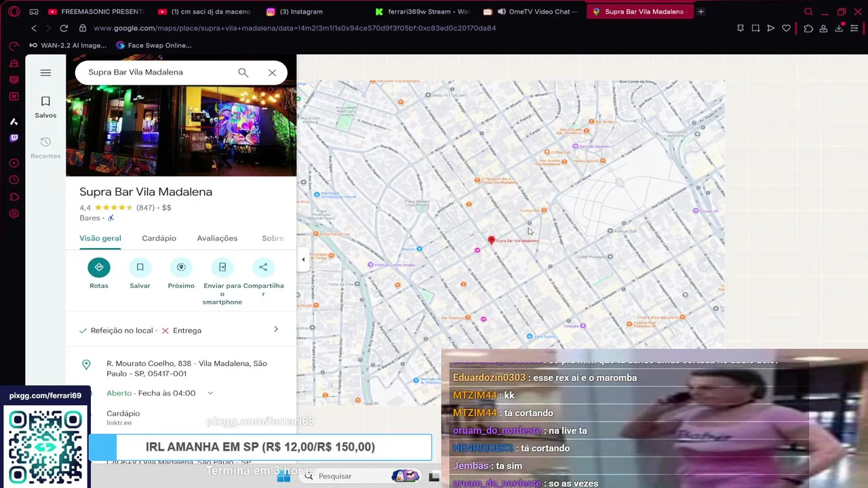Open the player arrow icon in toolbar

click(771, 28)
